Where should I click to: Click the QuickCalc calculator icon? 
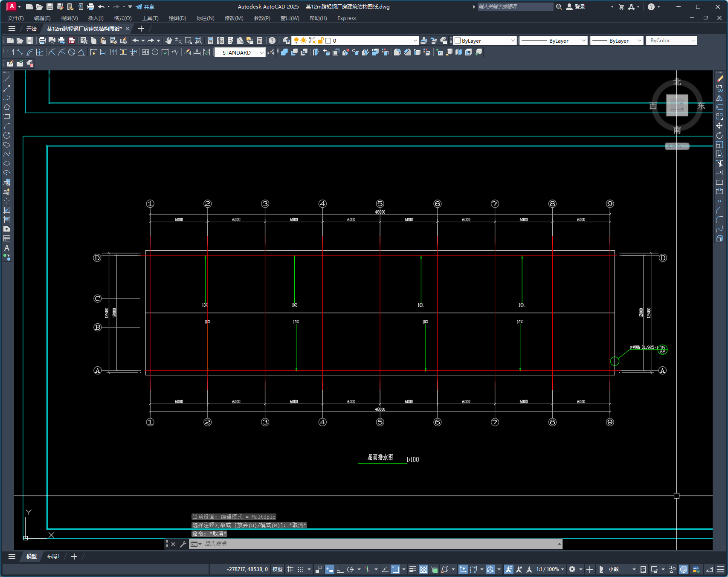click(x=260, y=41)
